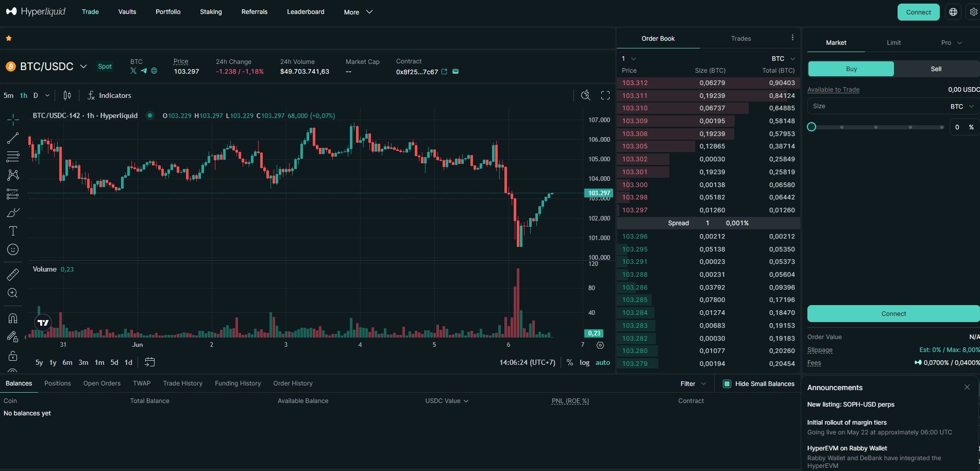Open BTC/USDC pair selector dropdown
The width and height of the screenshot is (980, 471).
pyautogui.click(x=83, y=66)
